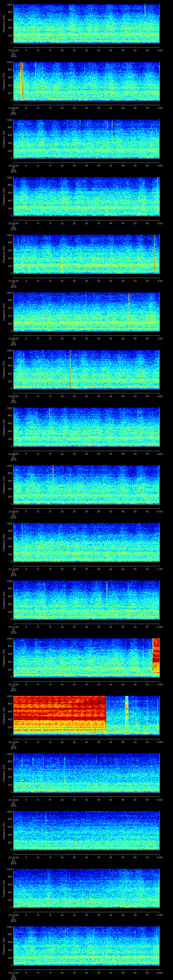
Task: Click the '23:12:00' start time label
Action: tap(13, 684)
